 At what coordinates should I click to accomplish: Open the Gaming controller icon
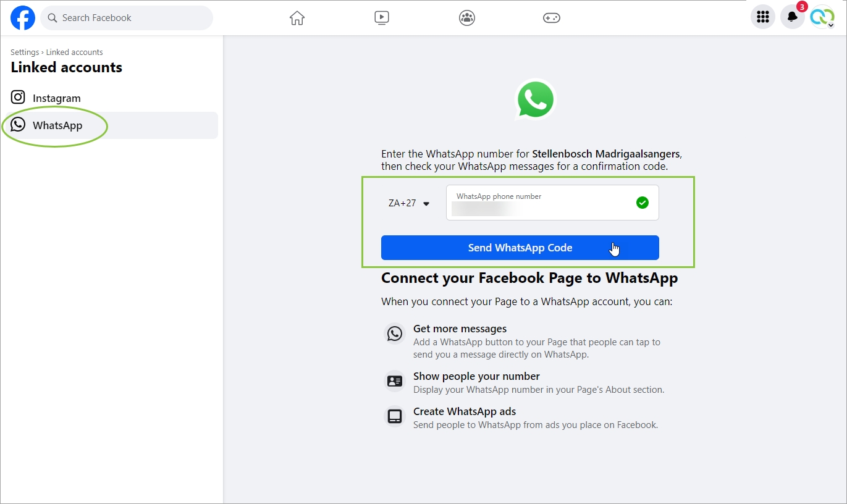tap(551, 18)
